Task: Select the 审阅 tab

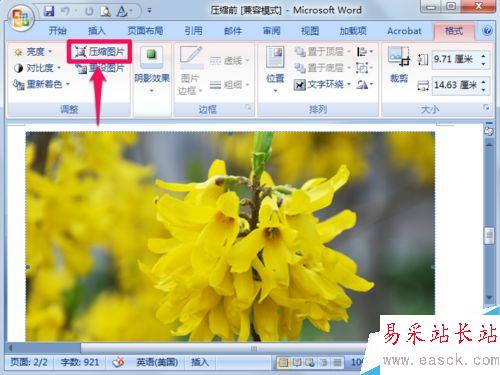Action: click(271, 31)
